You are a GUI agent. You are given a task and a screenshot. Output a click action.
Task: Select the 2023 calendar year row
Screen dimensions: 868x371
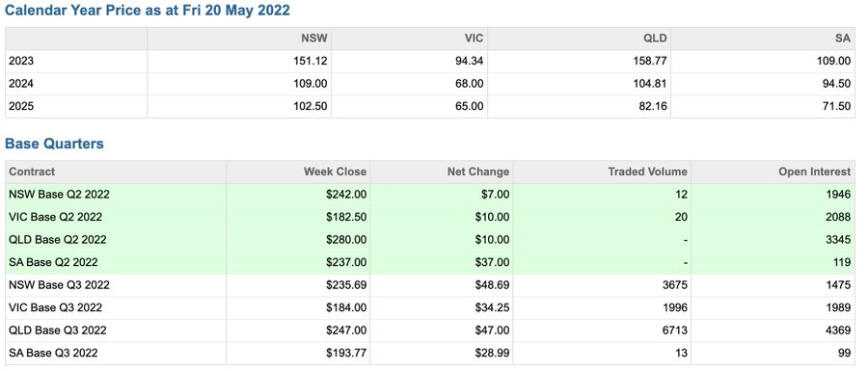click(429, 61)
